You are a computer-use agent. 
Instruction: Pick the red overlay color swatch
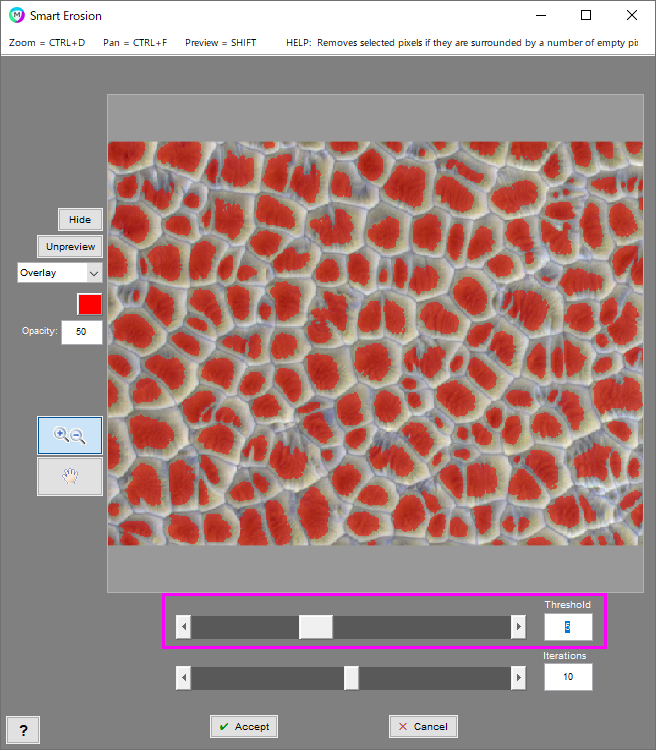click(90, 304)
